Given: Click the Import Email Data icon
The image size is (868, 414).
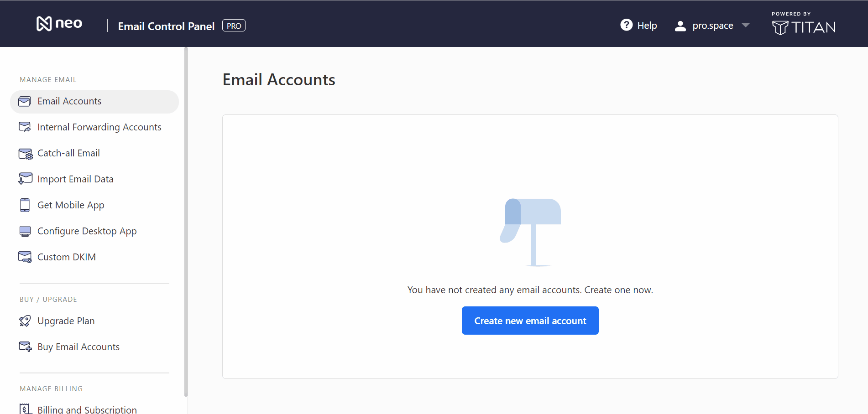Looking at the screenshot, I should pyautogui.click(x=25, y=179).
